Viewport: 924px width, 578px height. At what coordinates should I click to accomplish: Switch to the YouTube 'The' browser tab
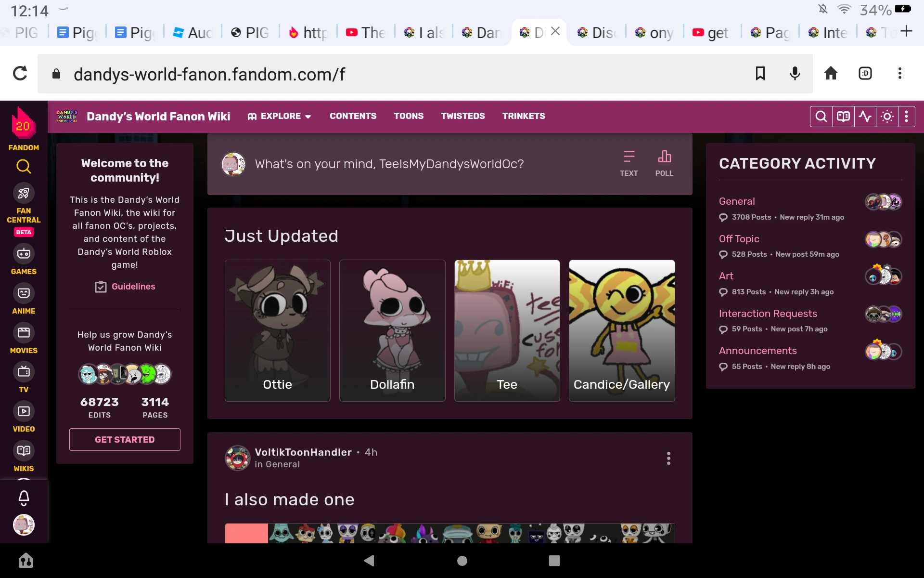(366, 33)
